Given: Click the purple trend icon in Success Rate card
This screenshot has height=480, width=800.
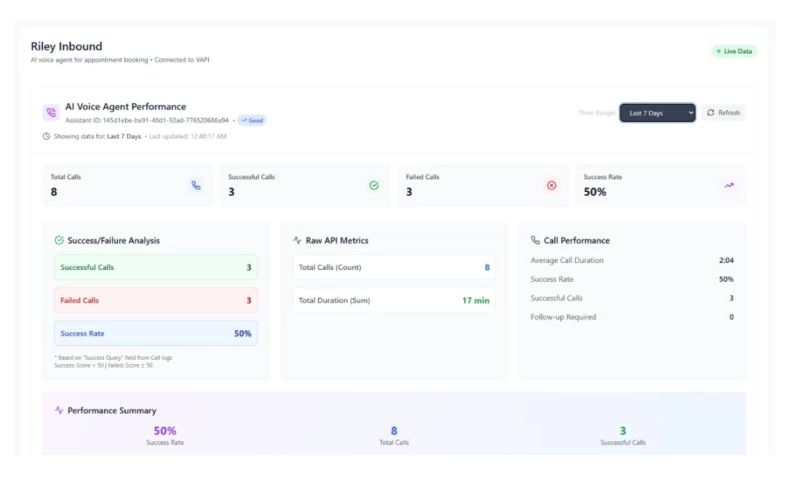Looking at the screenshot, I should point(729,185).
